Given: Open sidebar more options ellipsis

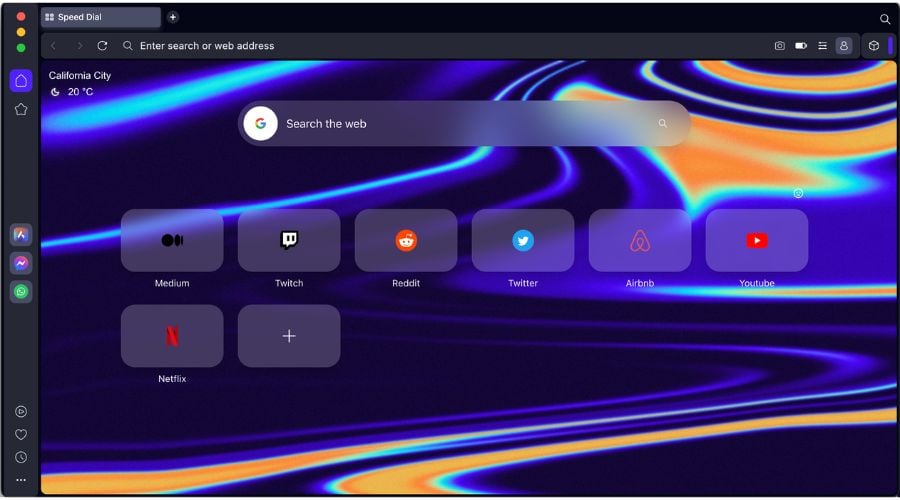Looking at the screenshot, I should pos(21,480).
